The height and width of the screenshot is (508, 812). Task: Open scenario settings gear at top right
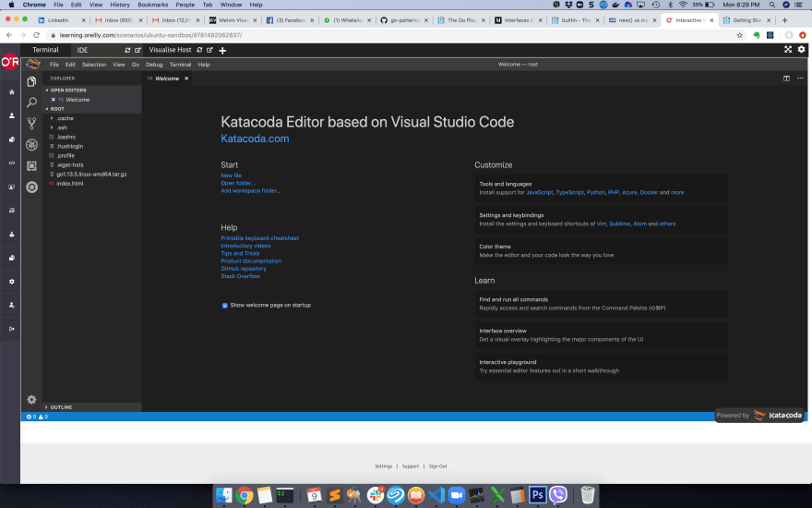(x=801, y=49)
